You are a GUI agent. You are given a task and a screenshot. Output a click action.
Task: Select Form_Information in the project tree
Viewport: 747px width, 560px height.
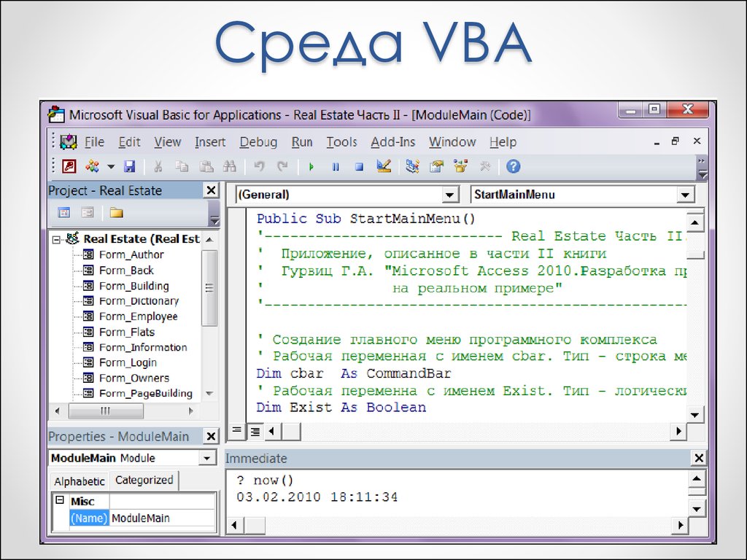click(x=143, y=347)
